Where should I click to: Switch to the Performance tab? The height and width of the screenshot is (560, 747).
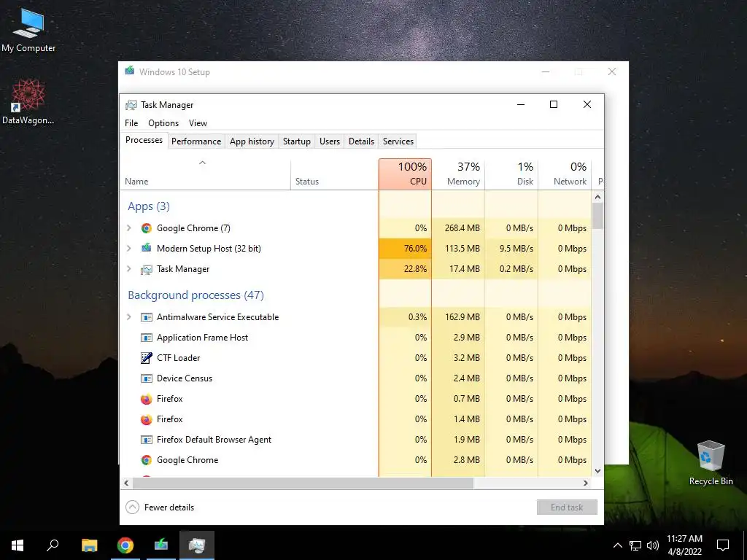point(196,141)
